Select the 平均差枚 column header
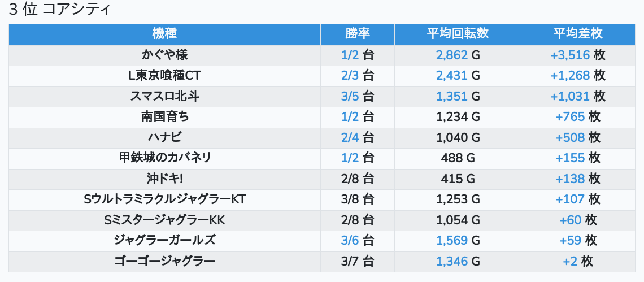The width and height of the screenshot is (644, 282). click(x=577, y=34)
